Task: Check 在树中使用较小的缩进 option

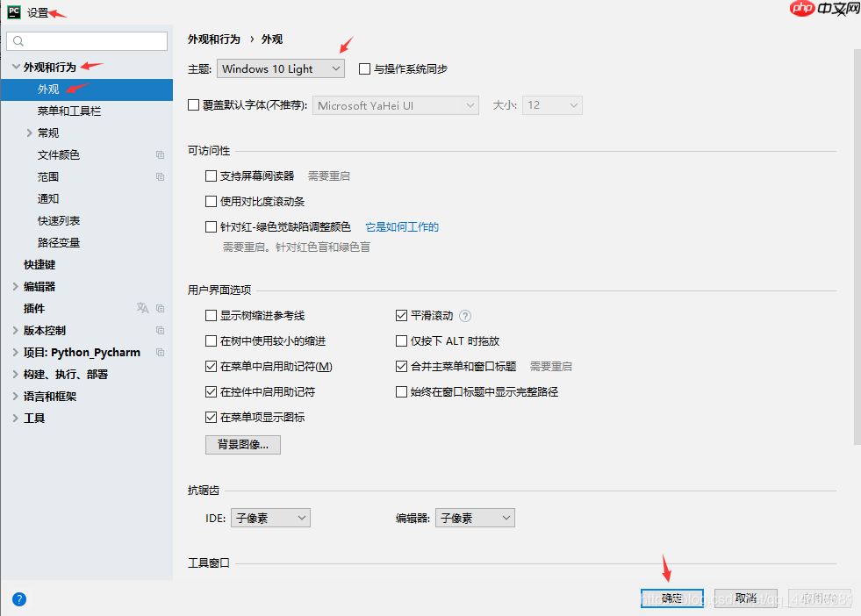Action: click(211, 341)
